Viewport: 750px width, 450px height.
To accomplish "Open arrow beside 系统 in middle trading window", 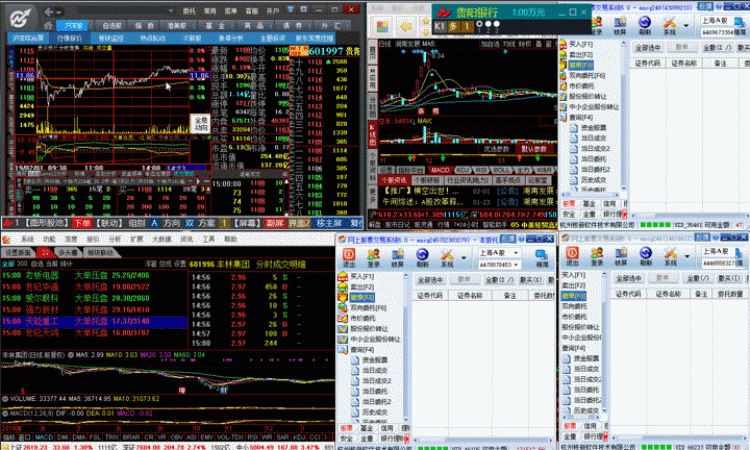I will 463,258.
